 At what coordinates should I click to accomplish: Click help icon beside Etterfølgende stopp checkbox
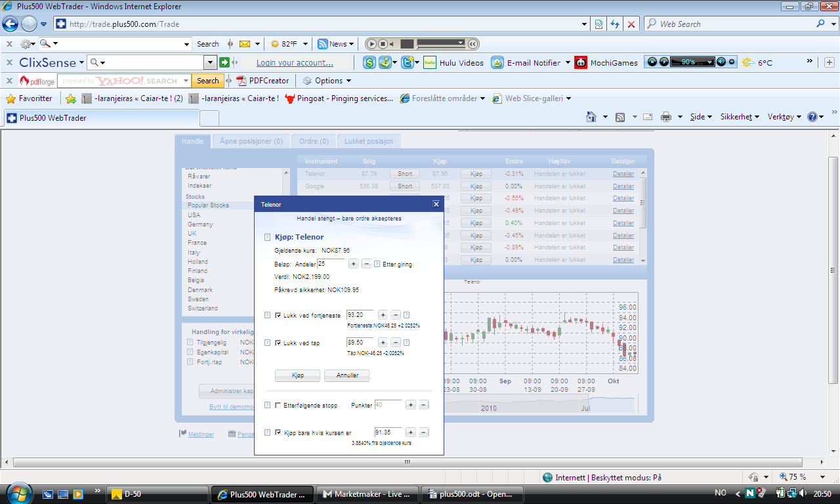pos(267,405)
